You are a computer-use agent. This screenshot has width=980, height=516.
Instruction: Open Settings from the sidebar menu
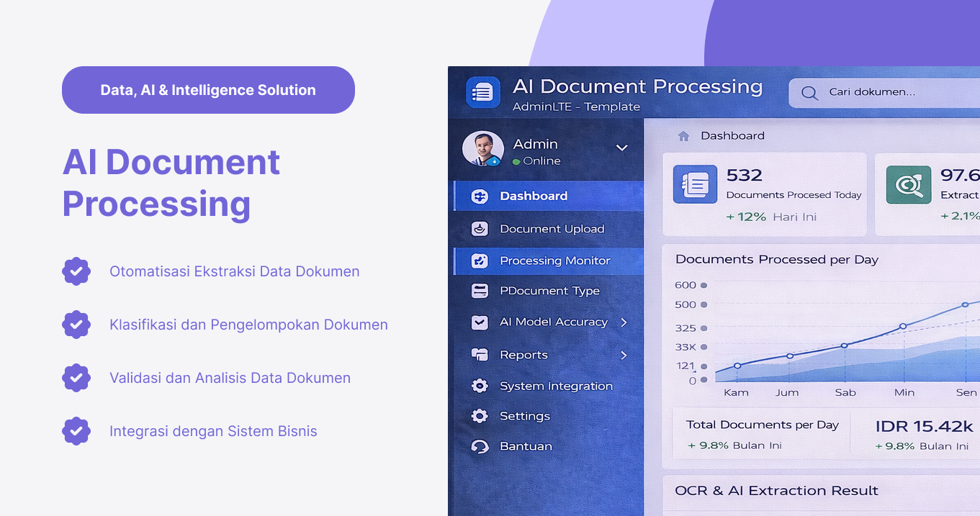pos(525,416)
